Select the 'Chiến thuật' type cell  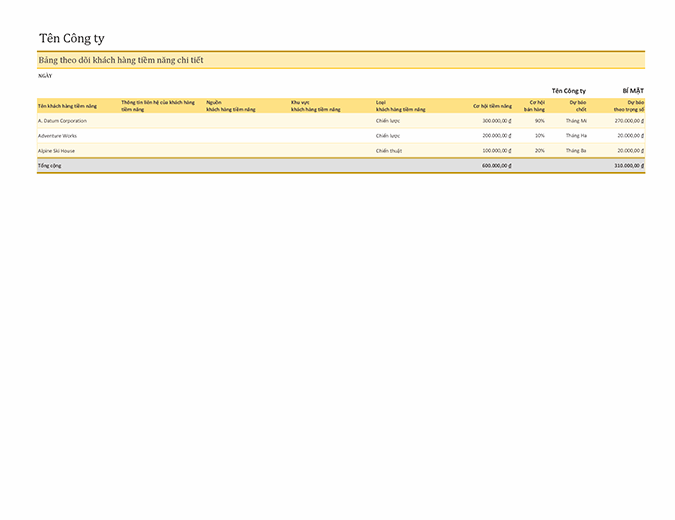[389, 150]
